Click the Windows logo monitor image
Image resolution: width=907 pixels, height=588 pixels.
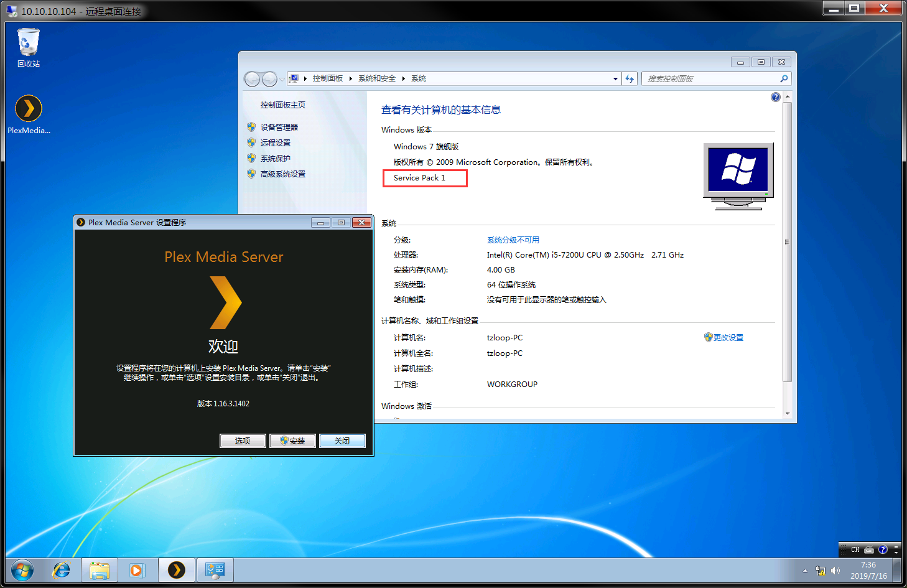pyautogui.click(x=738, y=176)
